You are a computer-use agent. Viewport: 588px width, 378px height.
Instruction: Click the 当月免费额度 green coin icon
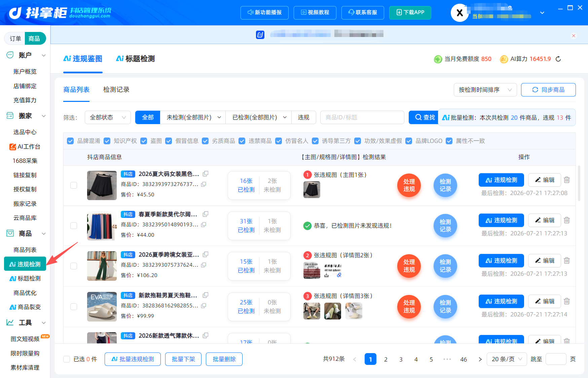[438, 59]
